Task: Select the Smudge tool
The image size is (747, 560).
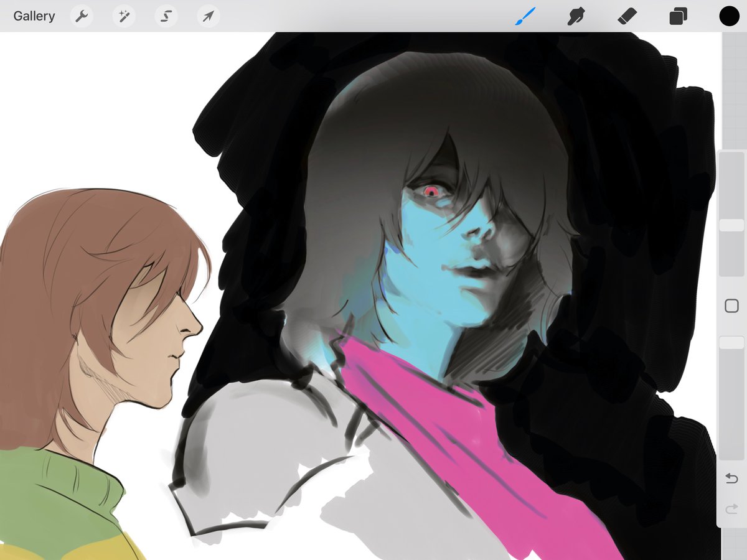Action: coord(576,16)
